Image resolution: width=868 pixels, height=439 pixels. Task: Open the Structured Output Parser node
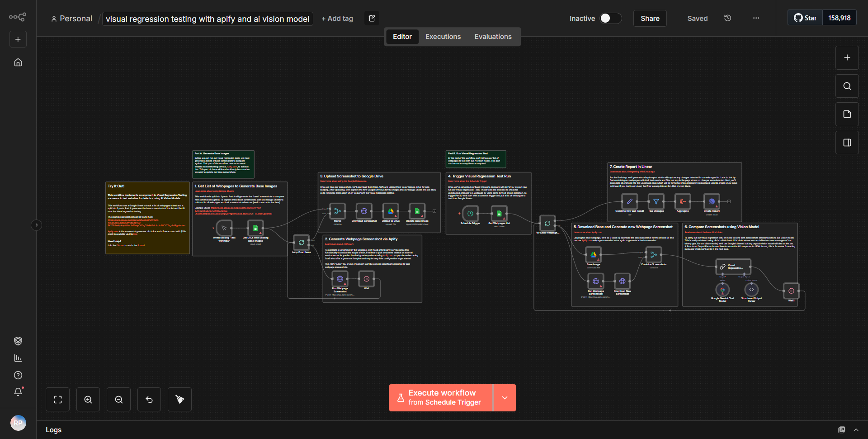[752, 290]
